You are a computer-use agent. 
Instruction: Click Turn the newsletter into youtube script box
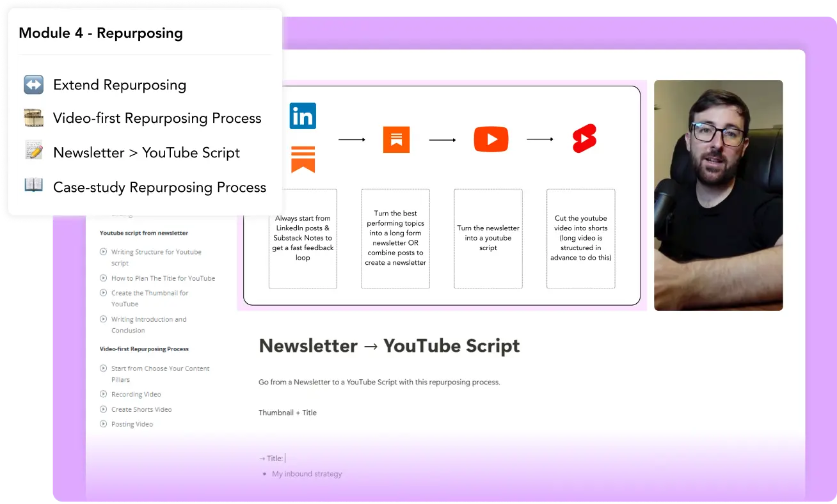tap(488, 238)
